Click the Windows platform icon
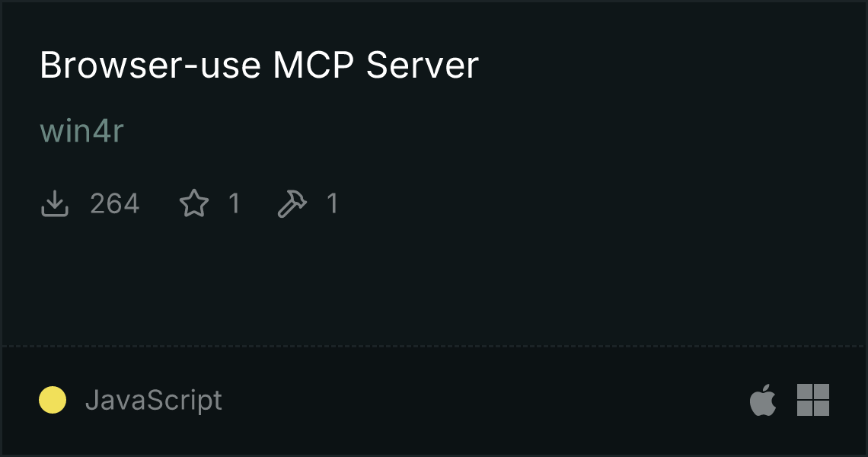The image size is (868, 457). click(813, 399)
